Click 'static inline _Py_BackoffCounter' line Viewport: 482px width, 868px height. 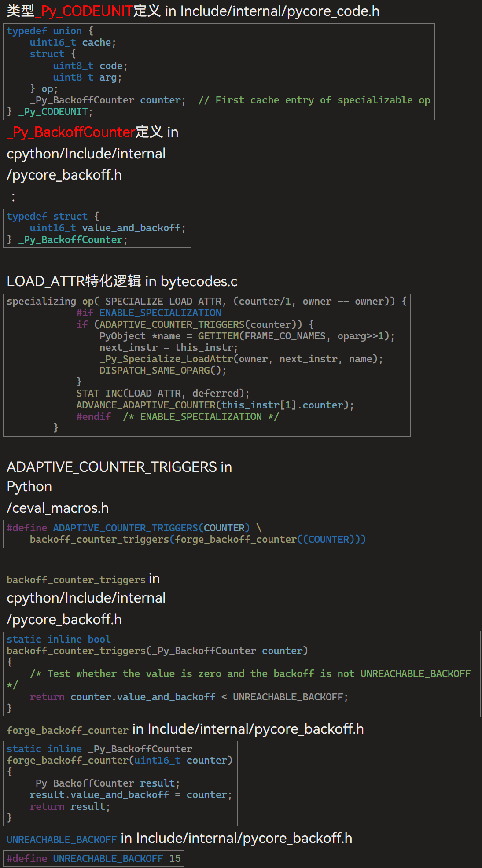coord(99,749)
